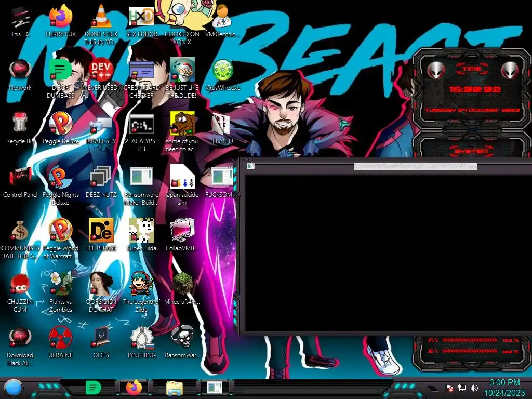Select the Ransomware Maker Build... icon
This screenshot has height=399, width=532.
point(141,185)
